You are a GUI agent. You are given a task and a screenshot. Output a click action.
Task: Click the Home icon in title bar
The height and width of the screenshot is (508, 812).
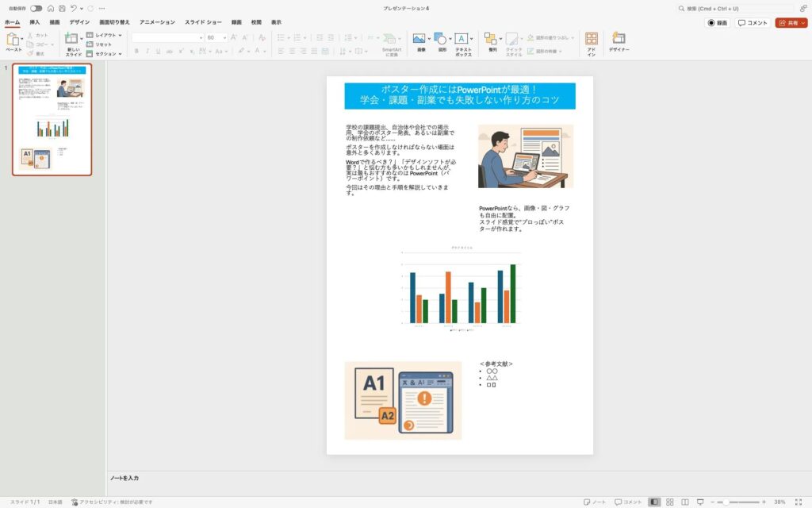click(51, 8)
